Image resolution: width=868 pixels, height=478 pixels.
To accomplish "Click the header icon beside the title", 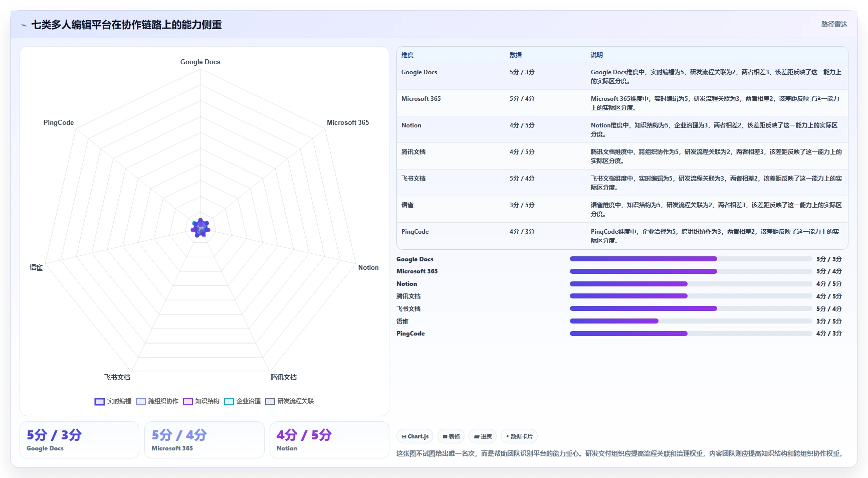I will [x=24, y=25].
